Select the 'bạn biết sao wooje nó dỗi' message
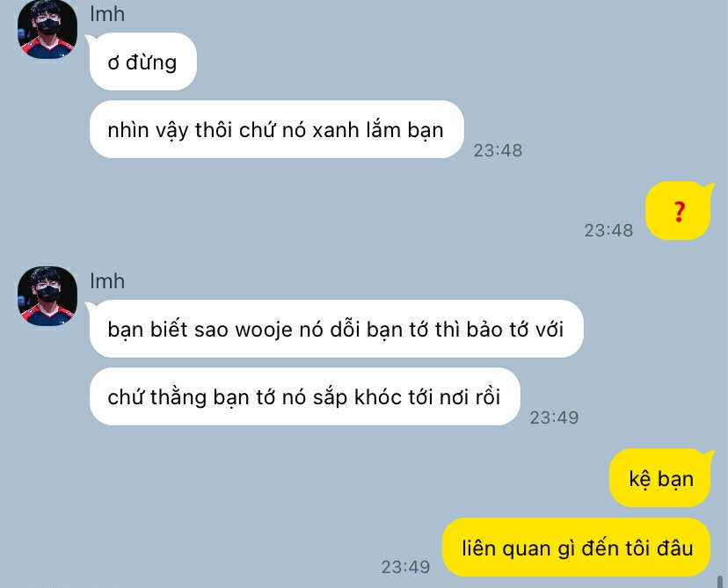This screenshot has width=728, height=588. [x=336, y=329]
